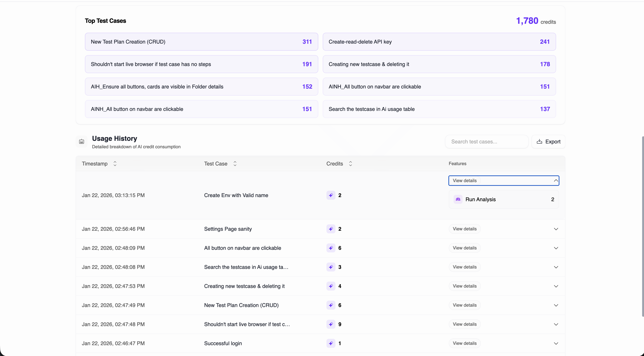644x356 pixels.
Task: Click View details for All button on navbar
Action: click(464, 248)
